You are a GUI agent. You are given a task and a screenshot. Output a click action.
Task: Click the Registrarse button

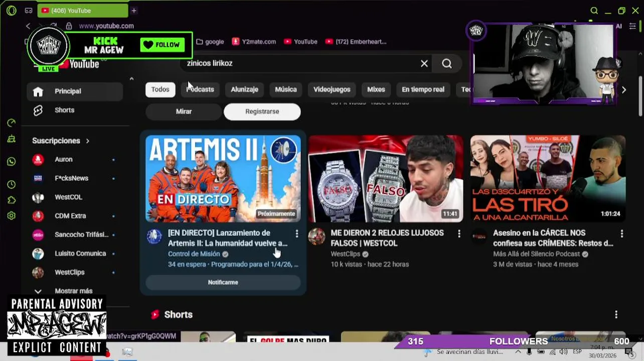pyautogui.click(x=262, y=111)
